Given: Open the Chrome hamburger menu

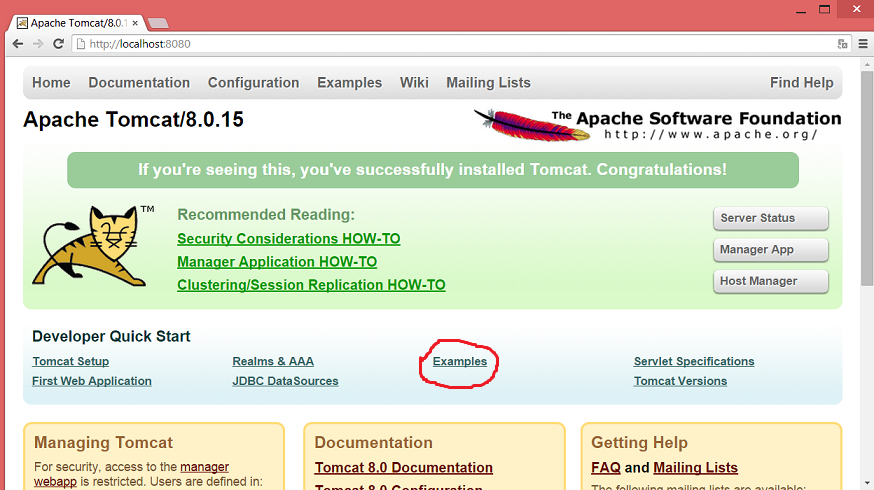Looking at the screenshot, I should [862, 44].
